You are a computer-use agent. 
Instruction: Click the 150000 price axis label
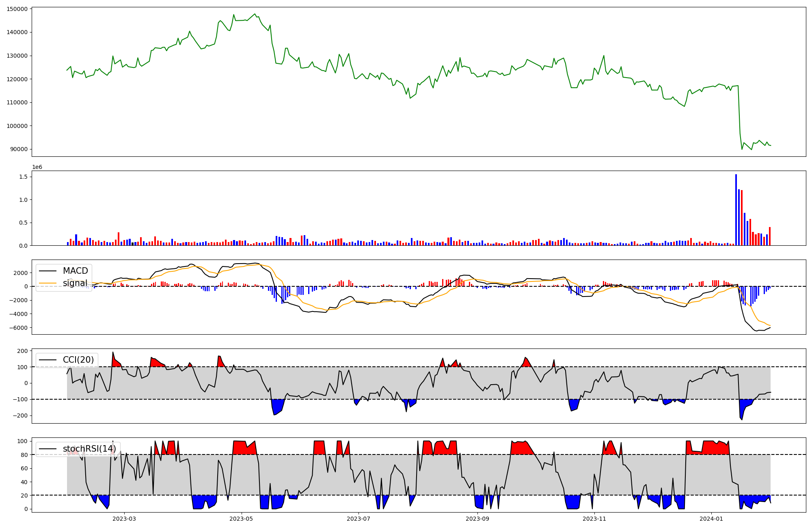point(17,9)
